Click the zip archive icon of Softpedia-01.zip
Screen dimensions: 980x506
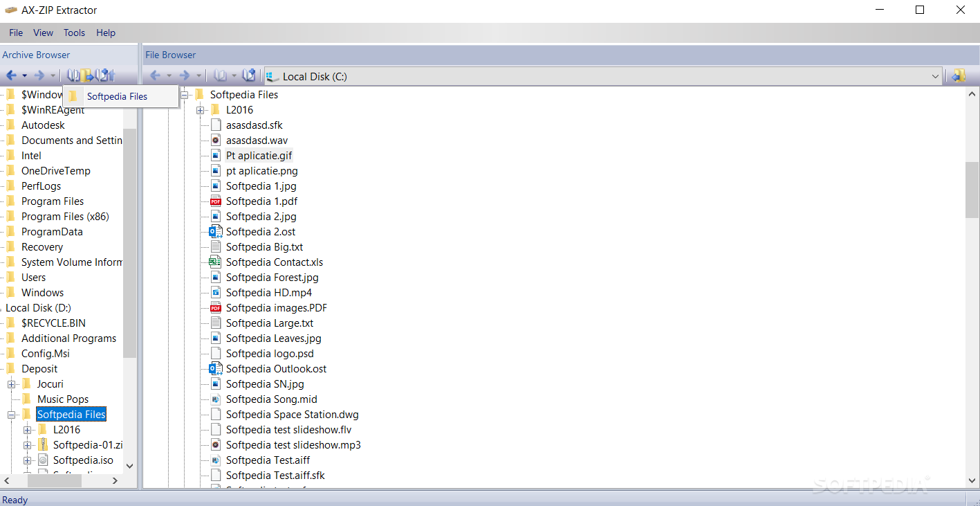(x=43, y=445)
